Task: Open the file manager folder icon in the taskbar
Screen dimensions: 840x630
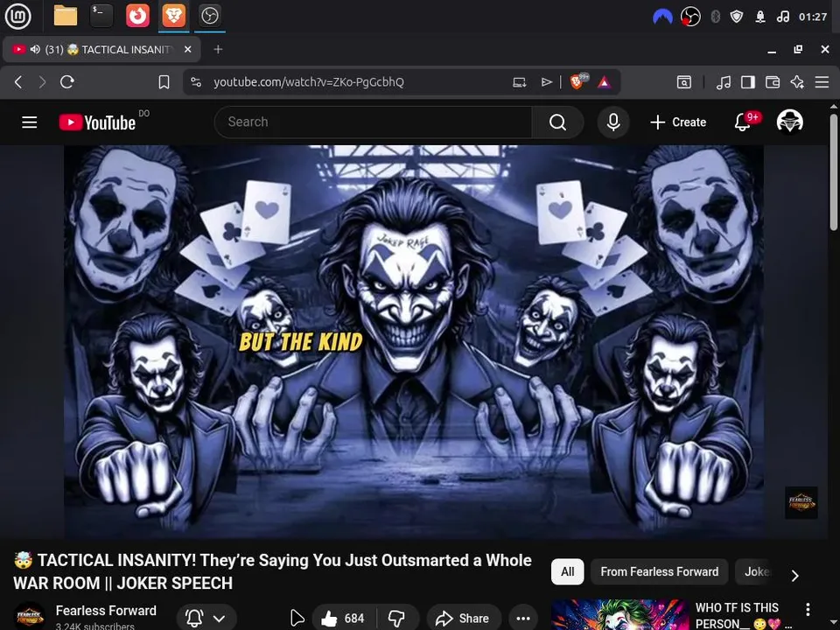Action: [x=66, y=16]
